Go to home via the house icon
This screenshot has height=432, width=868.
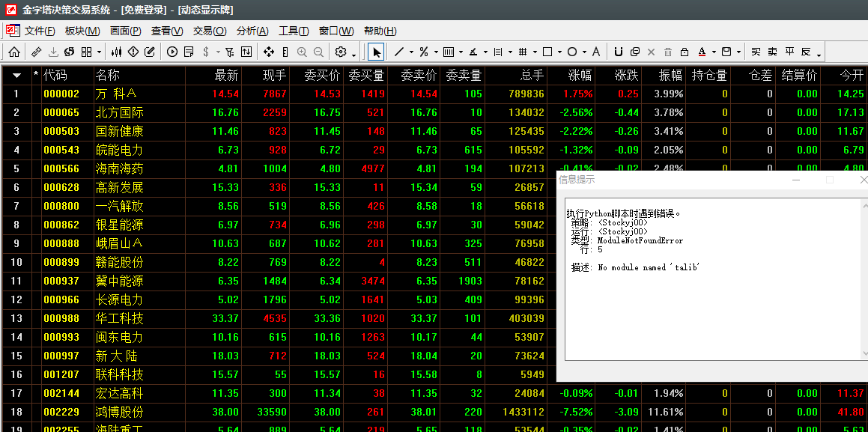[14, 52]
